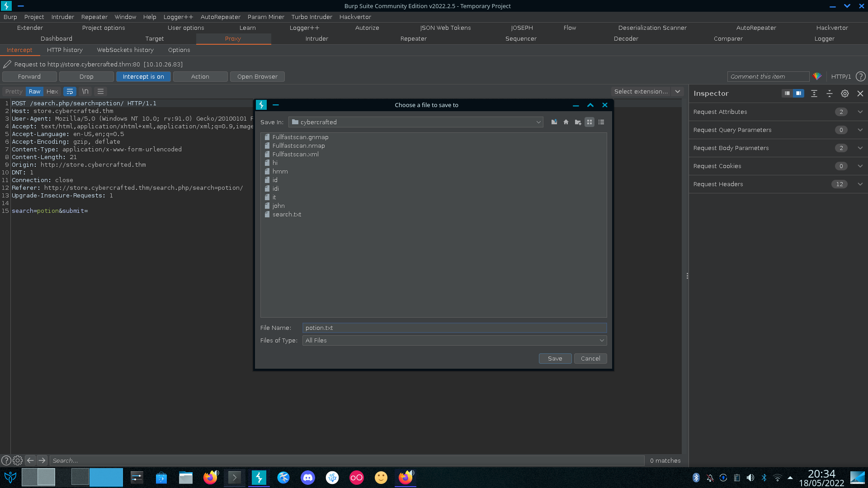Open the Proxy Options sub-tab

179,50
